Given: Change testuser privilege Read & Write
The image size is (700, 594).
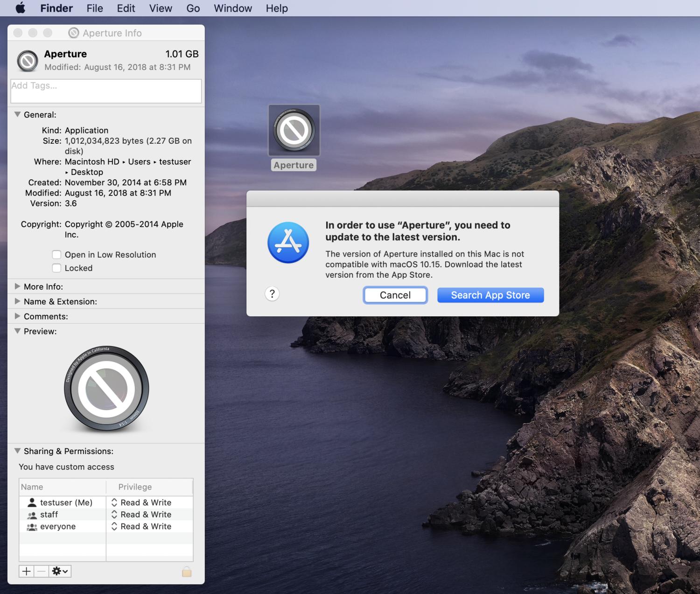Looking at the screenshot, I should 141,503.
